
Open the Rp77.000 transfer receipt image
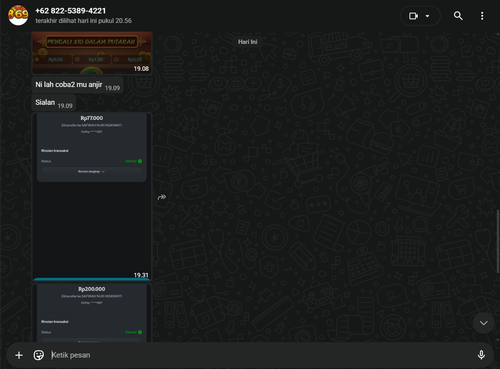pyautogui.click(x=92, y=196)
